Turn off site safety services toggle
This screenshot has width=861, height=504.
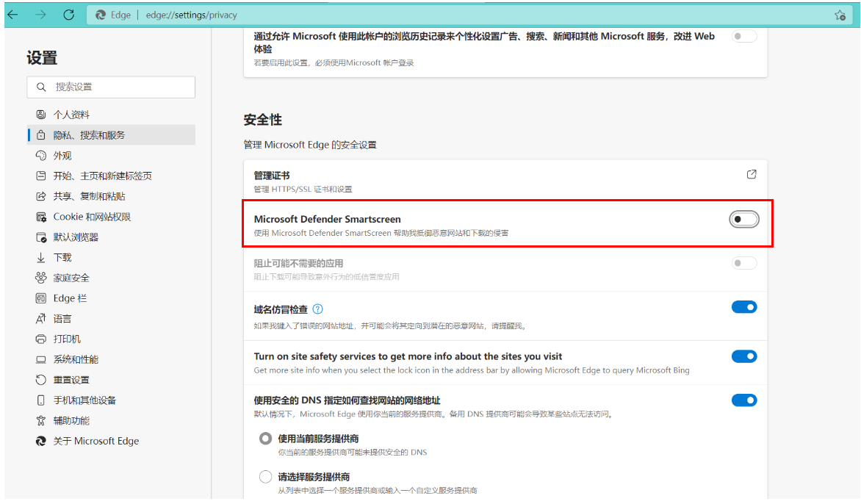coord(744,356)
